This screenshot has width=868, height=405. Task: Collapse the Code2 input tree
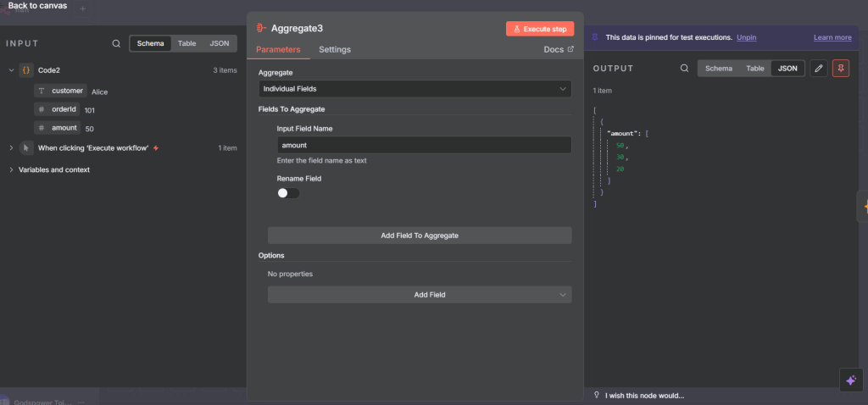coord(11,70)
